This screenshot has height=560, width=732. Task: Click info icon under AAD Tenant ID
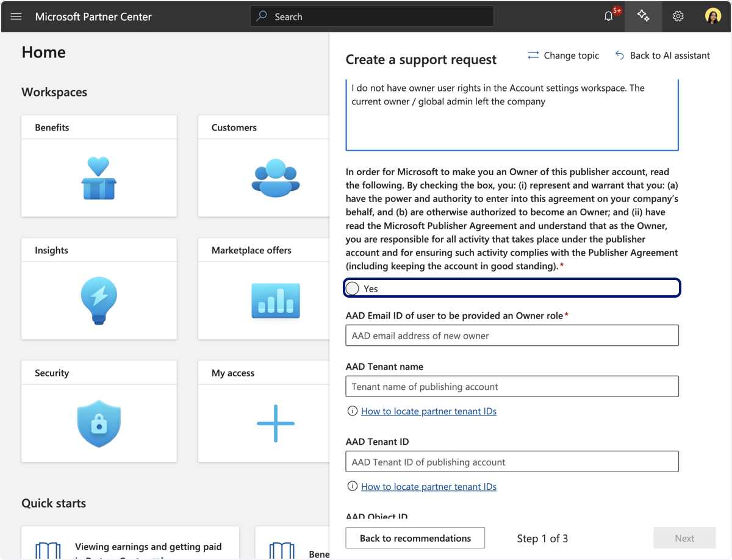point(352,486)
